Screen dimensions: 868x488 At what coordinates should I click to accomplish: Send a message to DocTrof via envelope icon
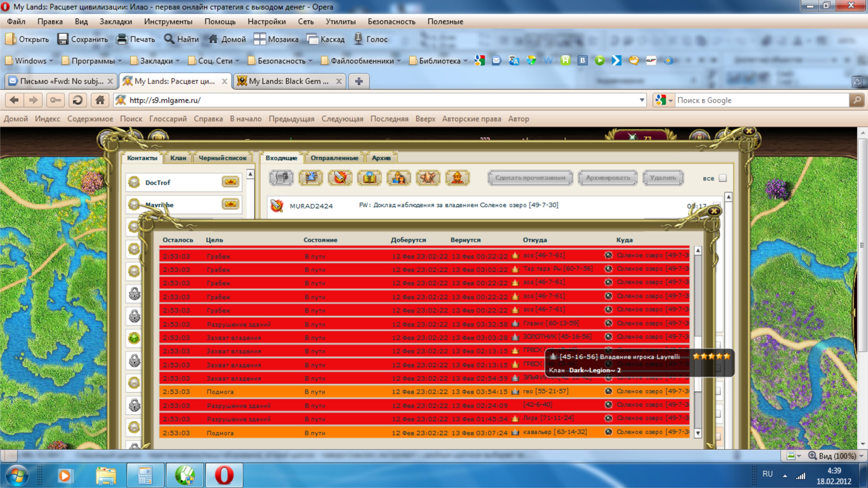[x=231, y=182]
